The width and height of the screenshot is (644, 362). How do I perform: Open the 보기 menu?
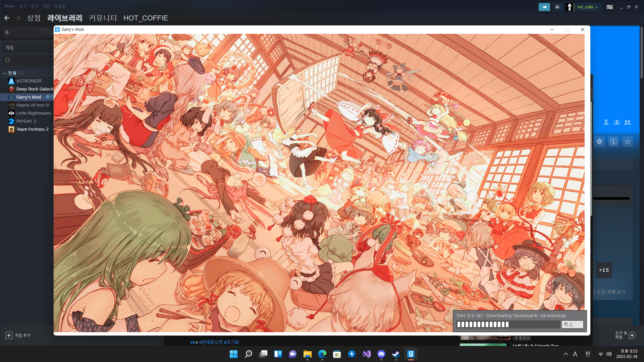(23, 6)
